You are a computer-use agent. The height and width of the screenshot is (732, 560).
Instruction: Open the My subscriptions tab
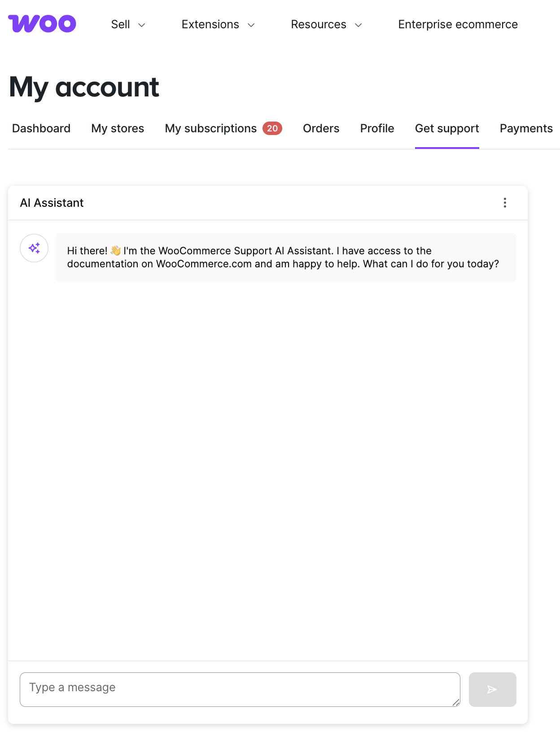210,129
